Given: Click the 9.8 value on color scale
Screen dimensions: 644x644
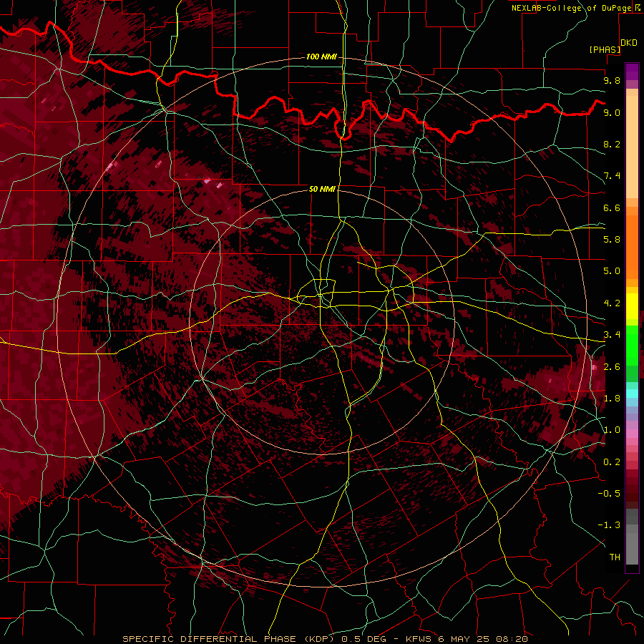Looking at the screenshot, I should (x=612, y=80).
